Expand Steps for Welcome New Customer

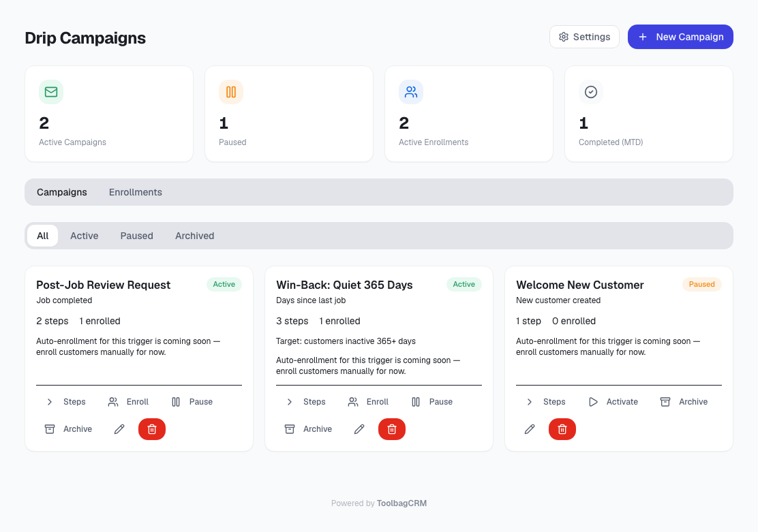click(545, 402)
